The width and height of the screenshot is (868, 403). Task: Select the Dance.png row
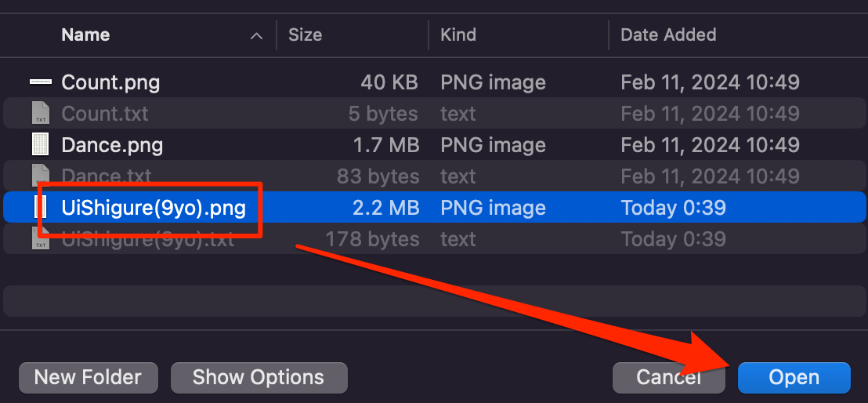(434, 145)
